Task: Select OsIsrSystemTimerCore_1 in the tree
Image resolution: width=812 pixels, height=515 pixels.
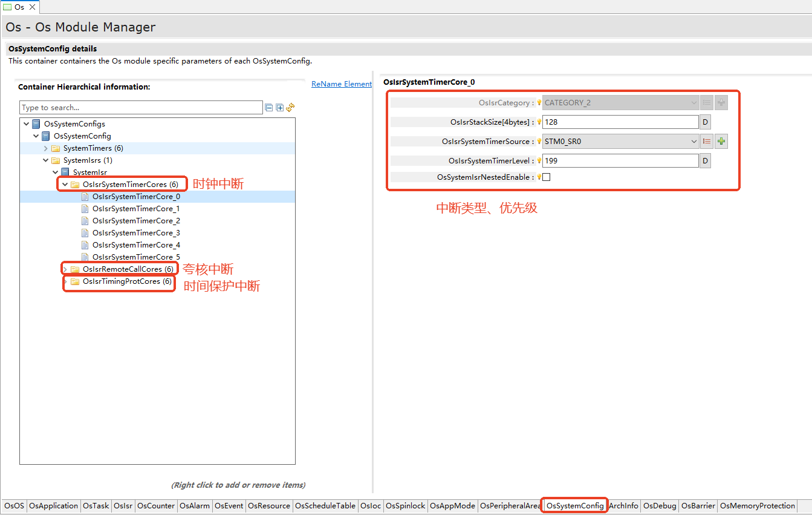Action: pyautogui.click(x=136, y=209)
